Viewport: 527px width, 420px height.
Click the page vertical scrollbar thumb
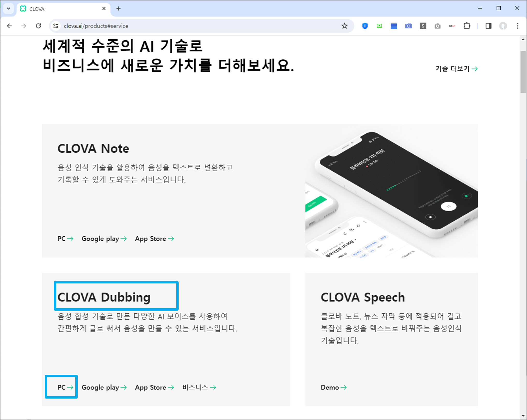(523, 72)
